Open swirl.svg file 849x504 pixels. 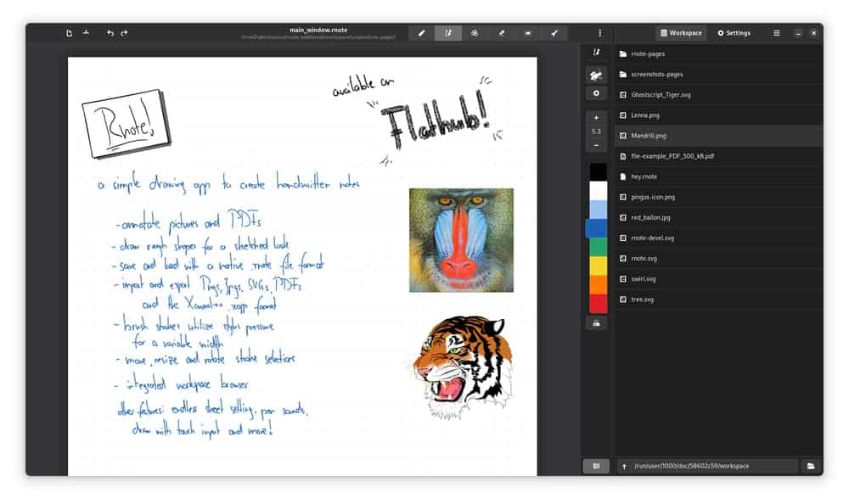[718, 279]
